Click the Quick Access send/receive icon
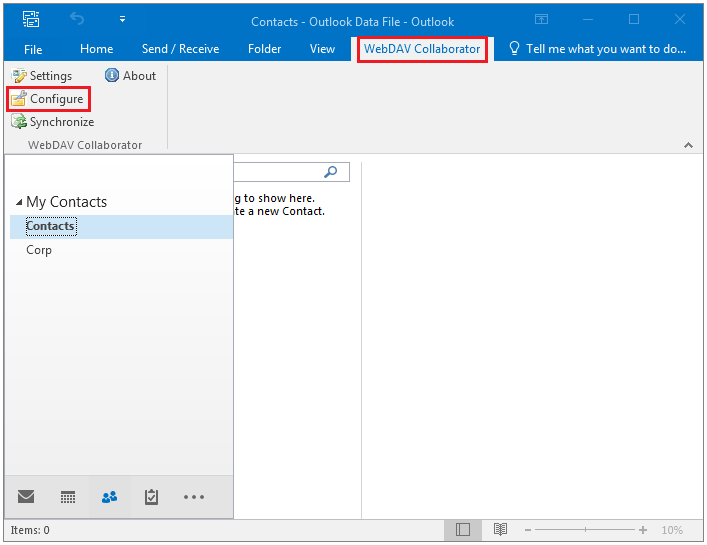Image resolution: width=707 pixels, height=545 pixels. point(31,19)
